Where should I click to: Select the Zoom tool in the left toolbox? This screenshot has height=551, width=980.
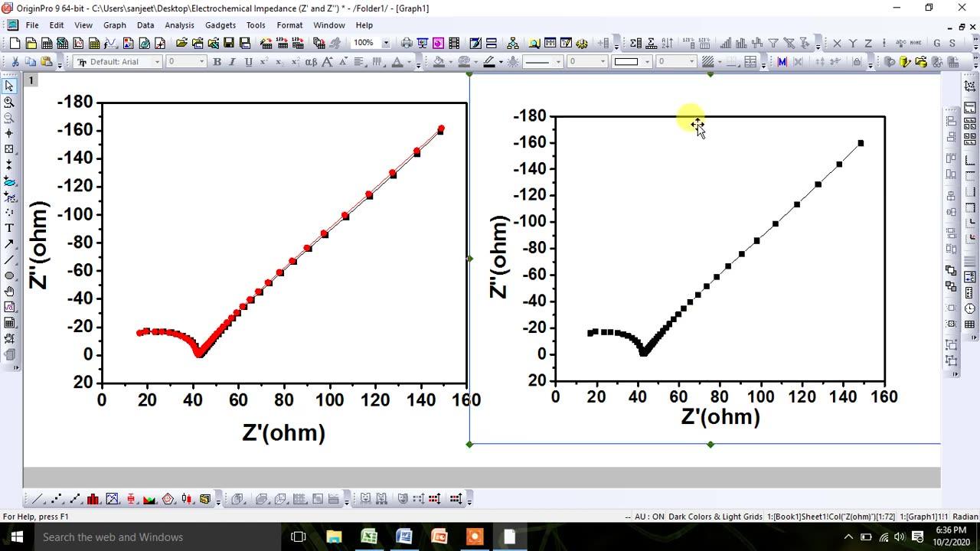point(9,100)
